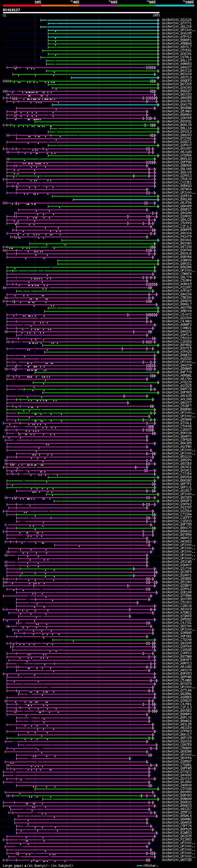
Task: Click hit label UniRef100_O22514
Action: pos(177,511)
